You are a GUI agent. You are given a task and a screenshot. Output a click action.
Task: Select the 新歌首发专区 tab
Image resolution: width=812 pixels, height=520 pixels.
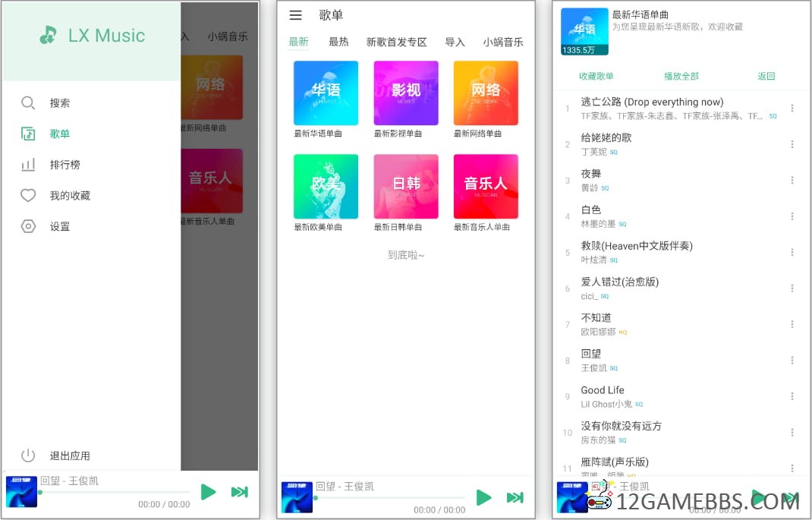point(396,43)
